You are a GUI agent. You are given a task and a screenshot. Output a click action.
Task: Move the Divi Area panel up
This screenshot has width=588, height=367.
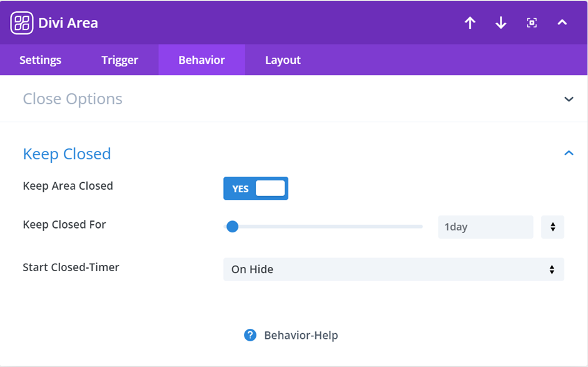(470, 23)
